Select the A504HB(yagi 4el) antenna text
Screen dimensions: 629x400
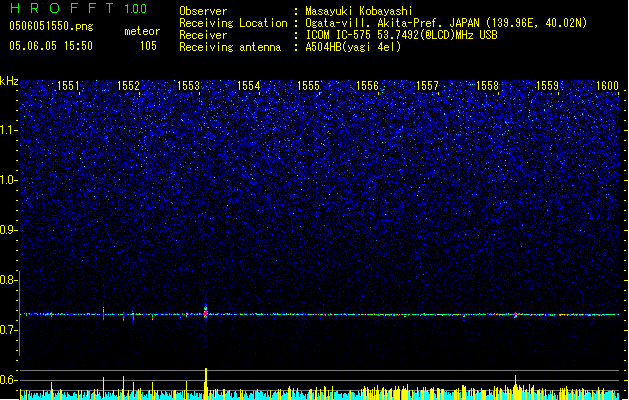click(353, 47)
